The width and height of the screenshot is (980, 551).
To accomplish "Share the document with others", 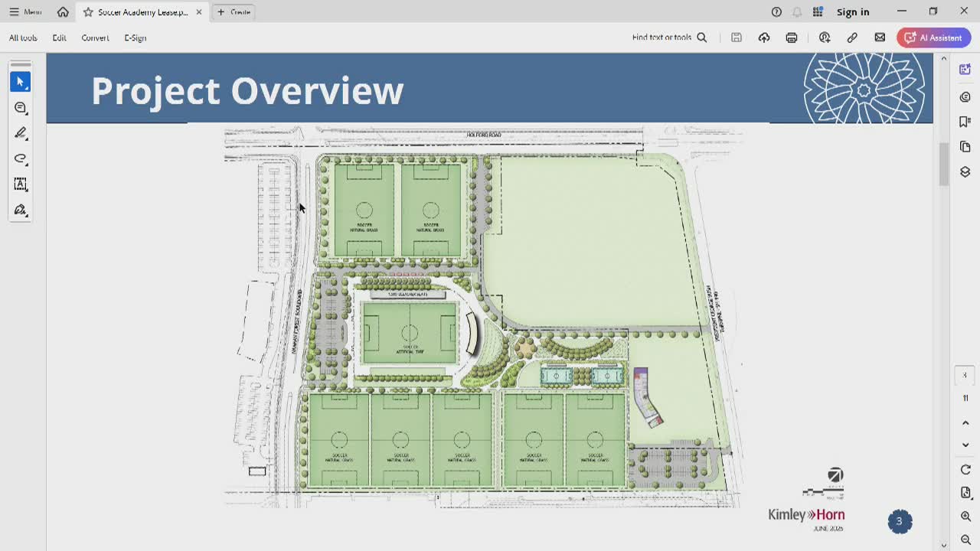I will (x=825, y=37).
